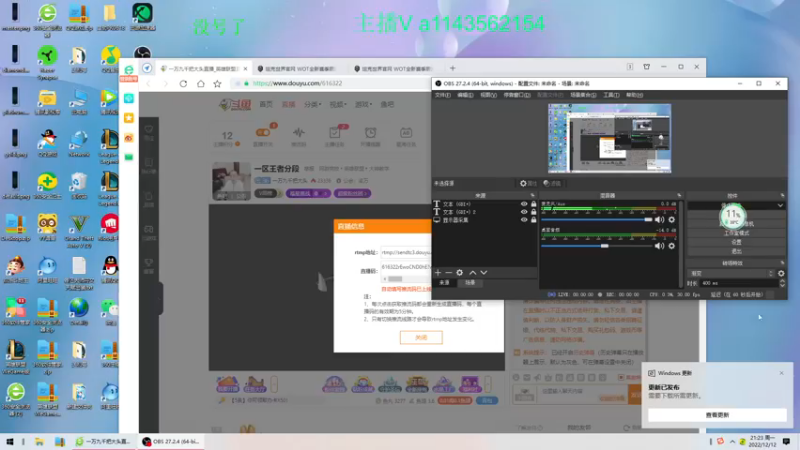Open the floating 11% memory widget
The width and height of the screenshot is (800, 450).
point(733,215)
